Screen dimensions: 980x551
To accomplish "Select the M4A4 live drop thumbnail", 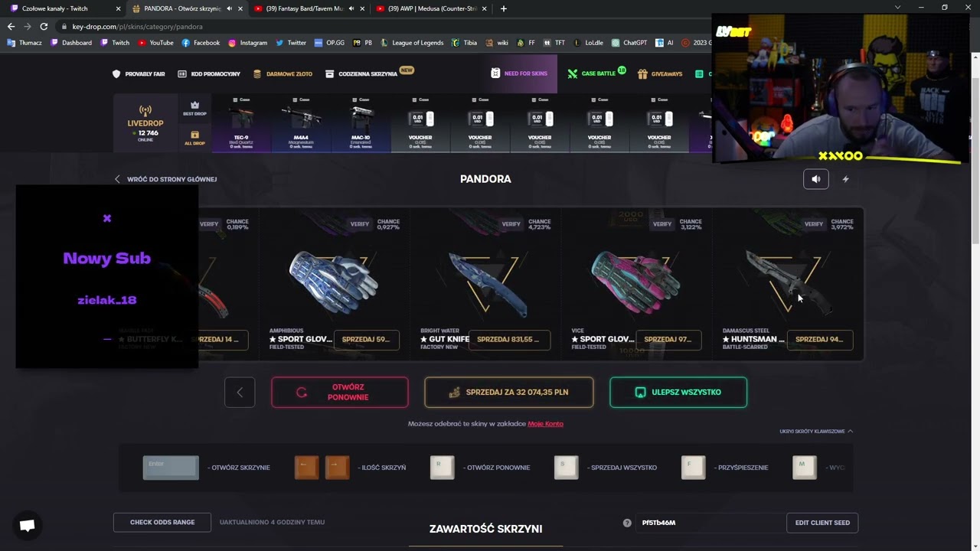I will click(x=301, y=122).
